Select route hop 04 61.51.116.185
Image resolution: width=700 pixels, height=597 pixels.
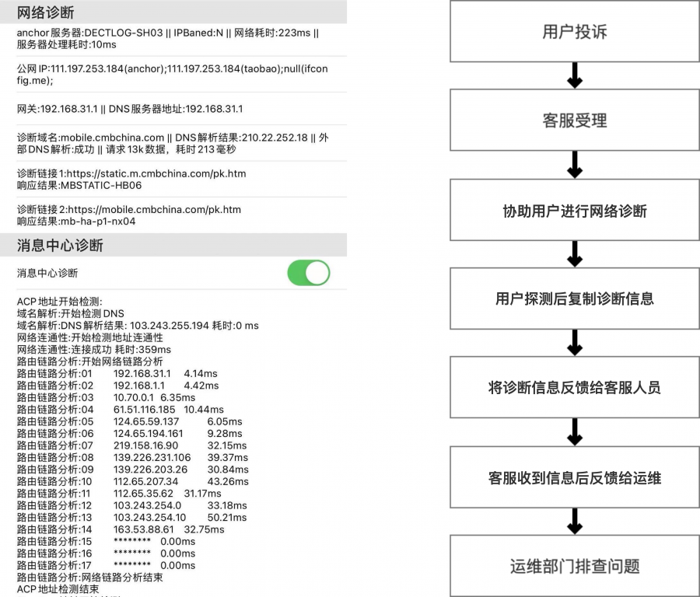[120, 410]
